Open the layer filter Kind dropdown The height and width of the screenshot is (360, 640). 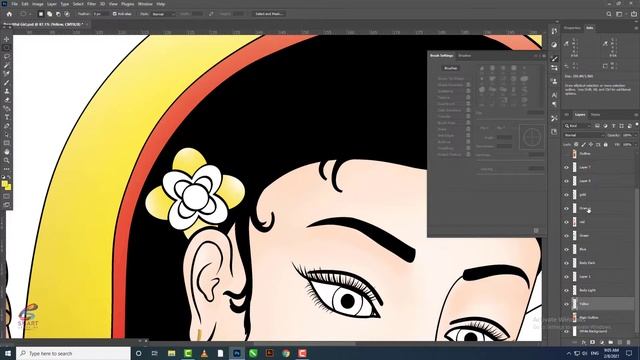pyautogui.click(x=578, y=126)
